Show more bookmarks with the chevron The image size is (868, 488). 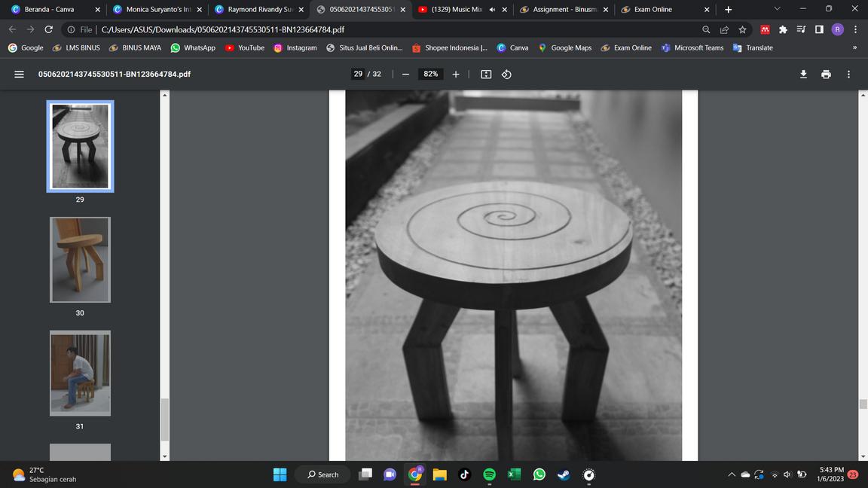[x=854, y=47]
